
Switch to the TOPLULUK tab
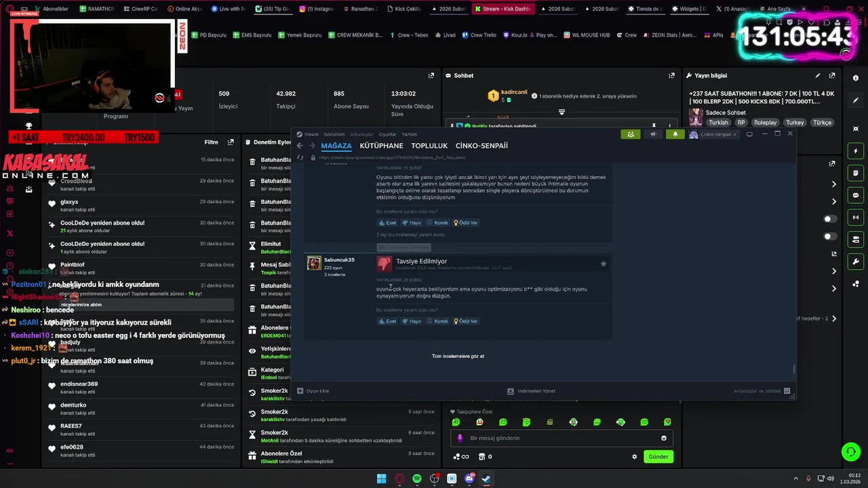[429, 146]
